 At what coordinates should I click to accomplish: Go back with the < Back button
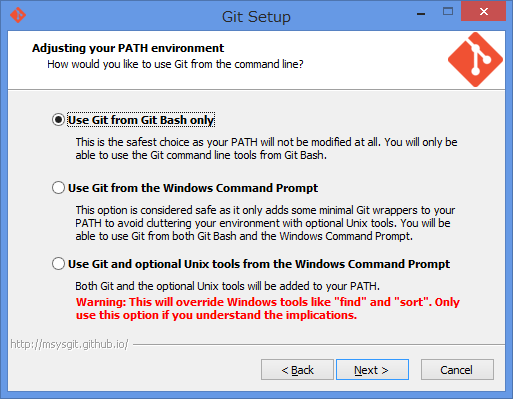(x=297, y=370)
